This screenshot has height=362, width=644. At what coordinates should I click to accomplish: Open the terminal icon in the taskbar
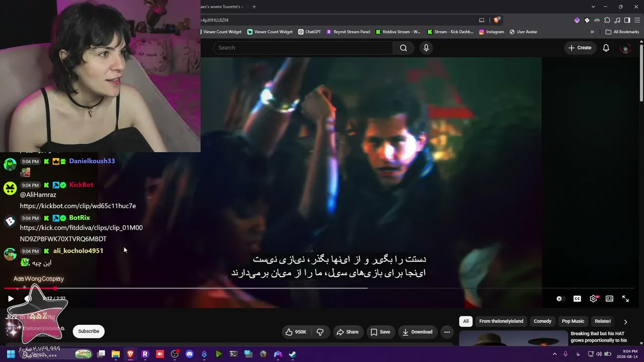(233, 354)
